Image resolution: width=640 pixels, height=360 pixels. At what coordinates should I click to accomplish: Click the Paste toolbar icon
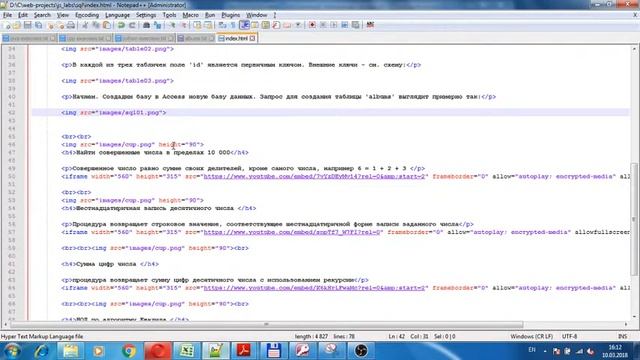[x=107, y=25]
